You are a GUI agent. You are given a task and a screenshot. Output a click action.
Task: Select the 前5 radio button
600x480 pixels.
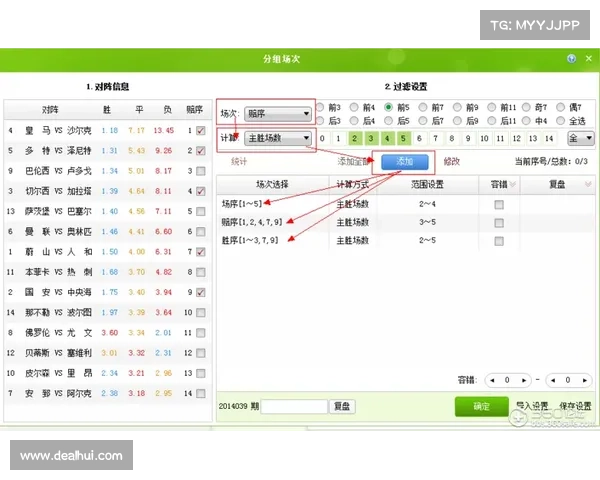389,107
